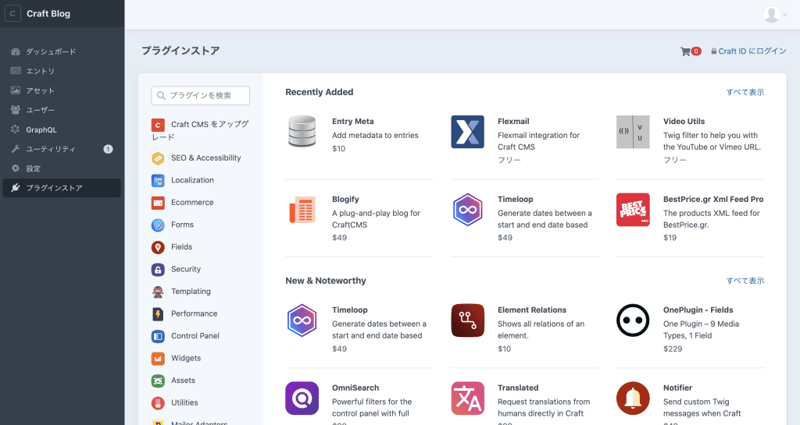The width and height of the screenshot is (800, 425).
Task: Select the BestPrice.gr plugin icon
Action: point(633,210)
